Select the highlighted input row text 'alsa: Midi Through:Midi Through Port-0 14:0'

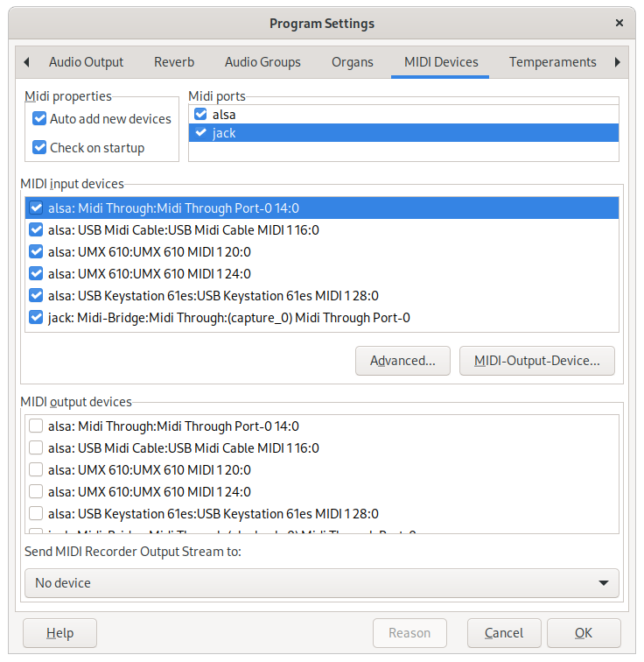[x=173, y=208]
